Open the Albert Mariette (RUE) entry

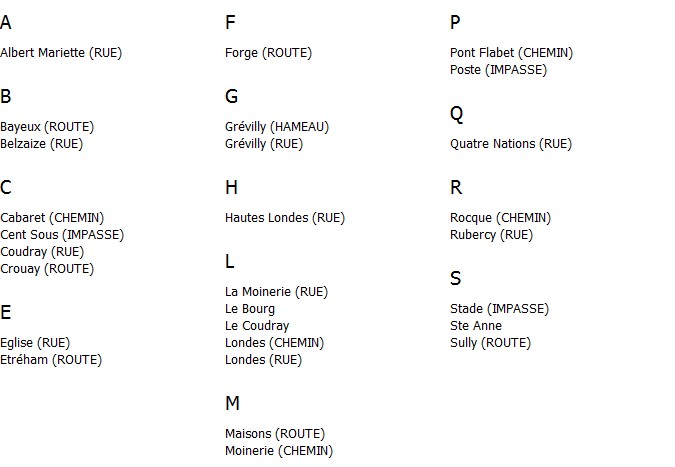[61, 53]
